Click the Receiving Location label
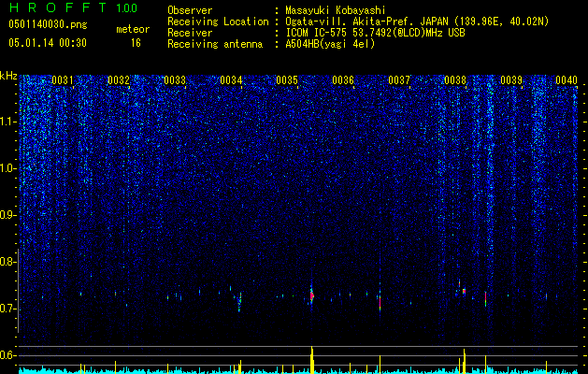Screen dimensions: 588x374 coord(218,22)
